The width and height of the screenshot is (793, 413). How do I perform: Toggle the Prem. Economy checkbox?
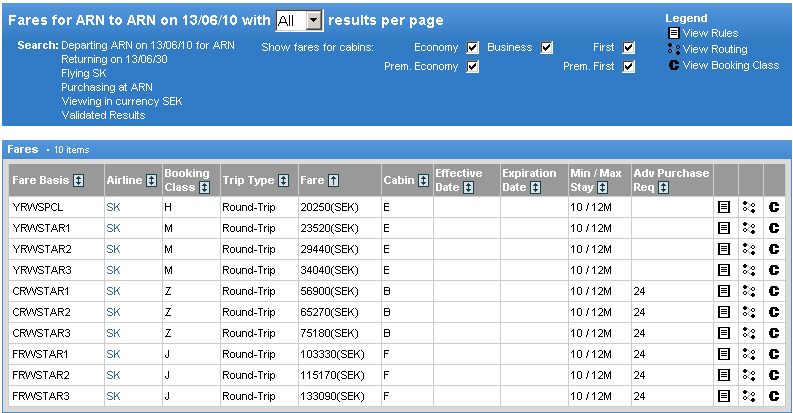point(472,67)
